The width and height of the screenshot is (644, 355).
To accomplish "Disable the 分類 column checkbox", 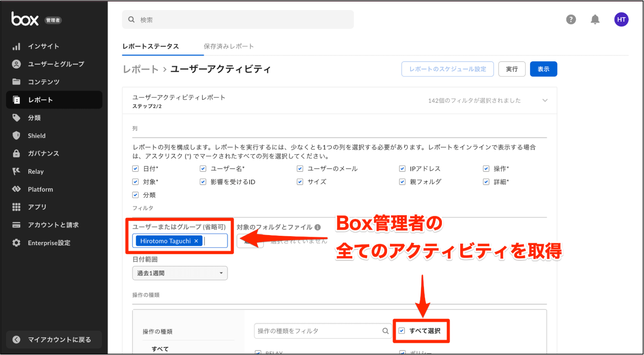I will click(x=135, y=195).
